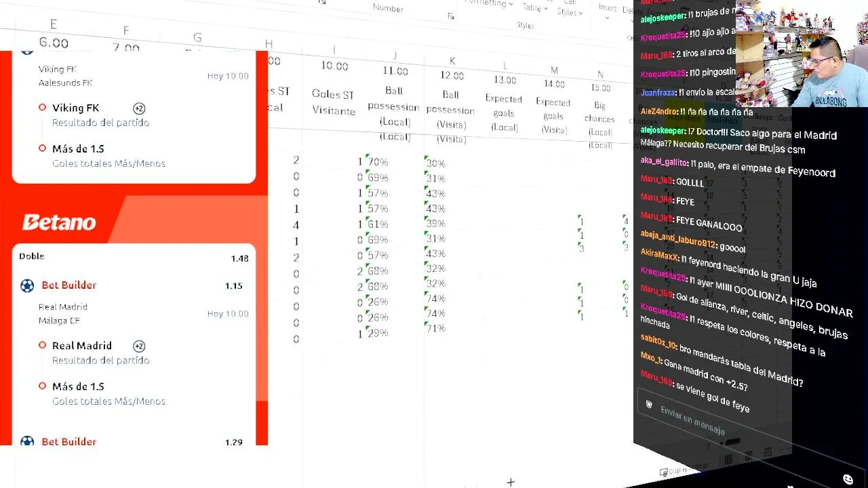
Task: Select column F header in Excel
Action: pos(125,31)
